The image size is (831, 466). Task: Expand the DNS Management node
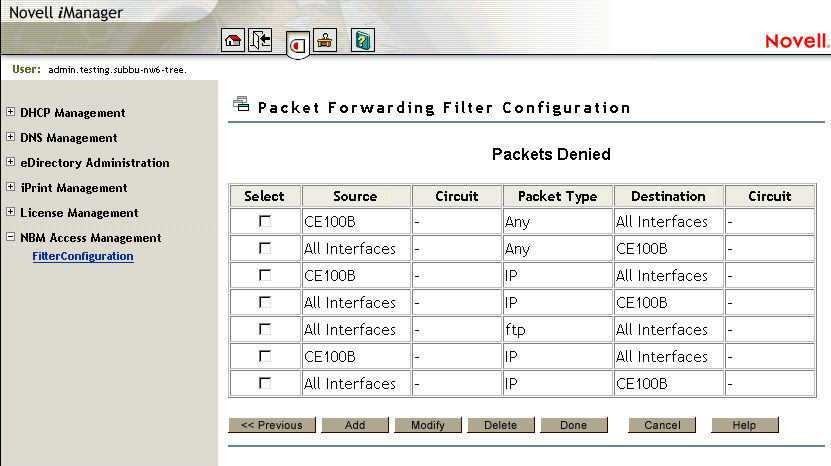coord(11,137)
